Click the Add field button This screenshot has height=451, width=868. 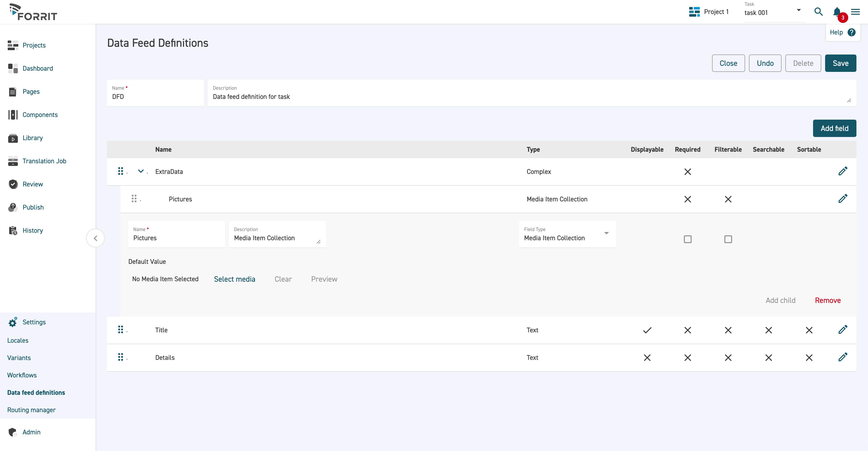click(834, 128)
